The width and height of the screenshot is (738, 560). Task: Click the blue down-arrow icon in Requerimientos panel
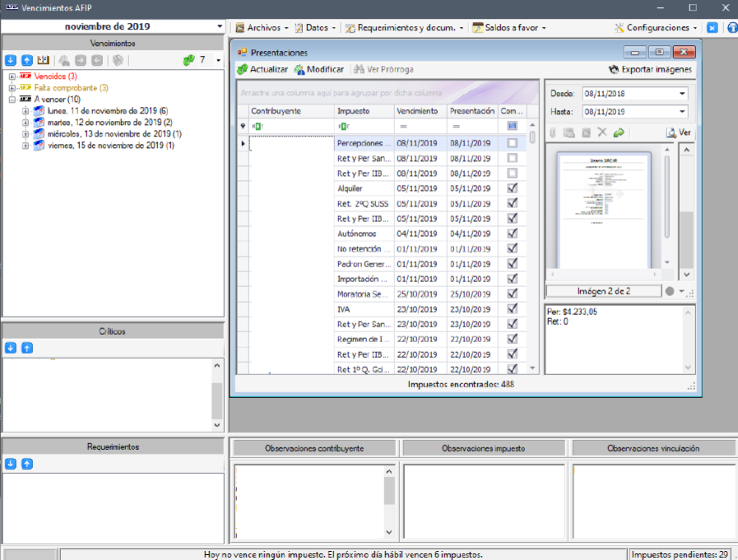pos(10,464)
